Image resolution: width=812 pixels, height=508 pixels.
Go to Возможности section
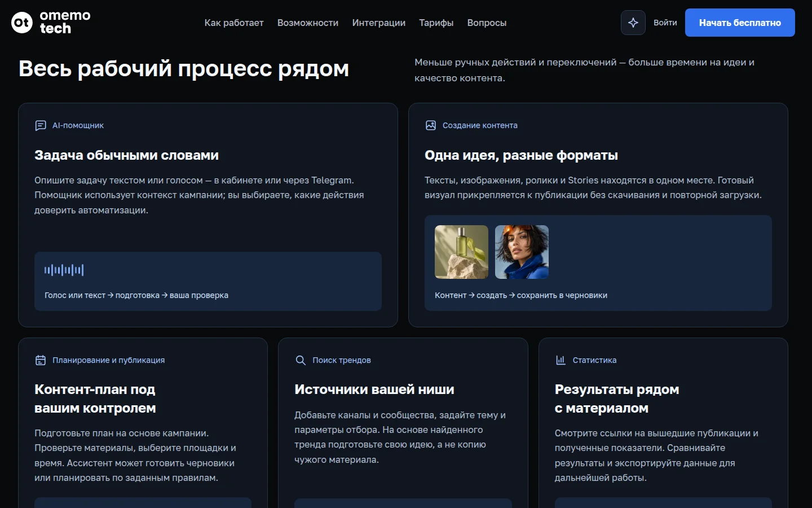pyautogui.click(x=308, y=23)
